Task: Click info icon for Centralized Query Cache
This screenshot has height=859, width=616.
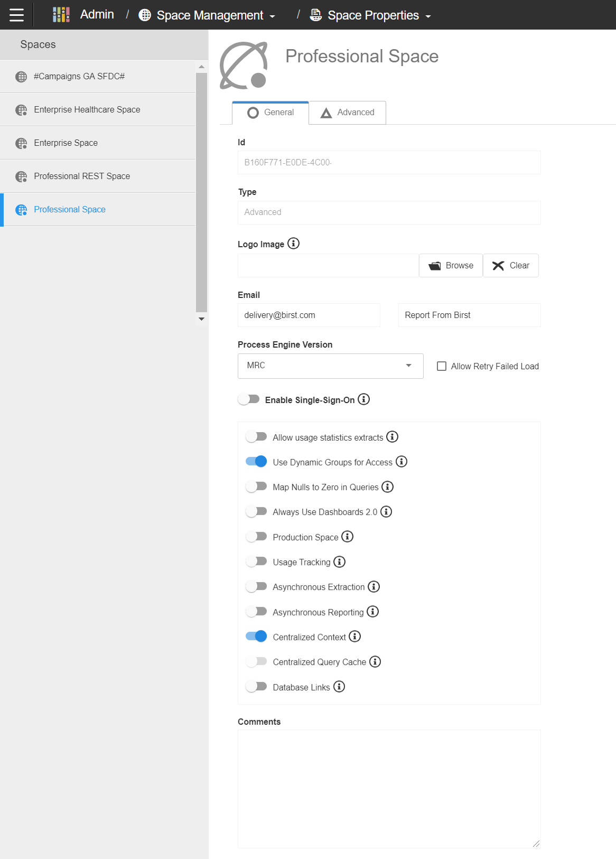Action: [x=375, y=662]
